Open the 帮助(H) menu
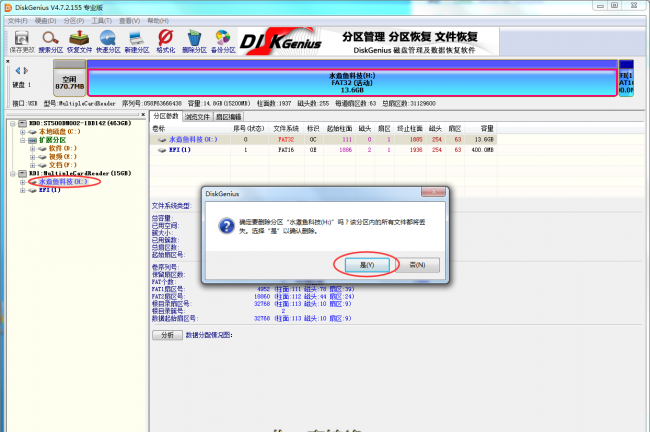Viewport: 650px width, 432px height. [158, 21]
